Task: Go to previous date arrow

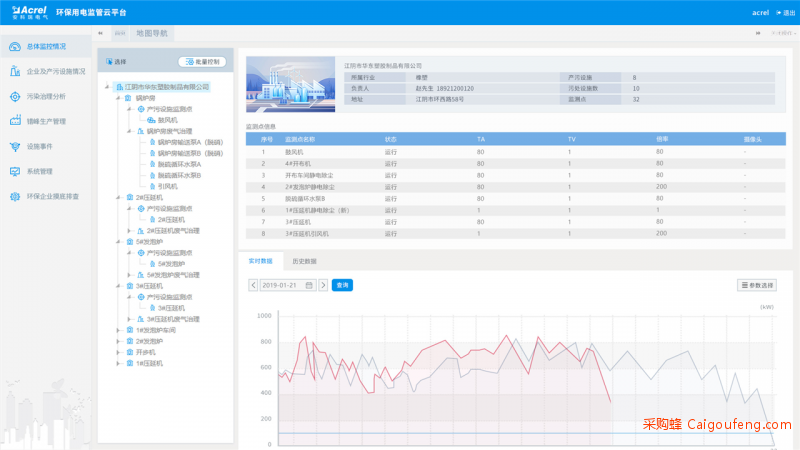Action: [254, 285]
